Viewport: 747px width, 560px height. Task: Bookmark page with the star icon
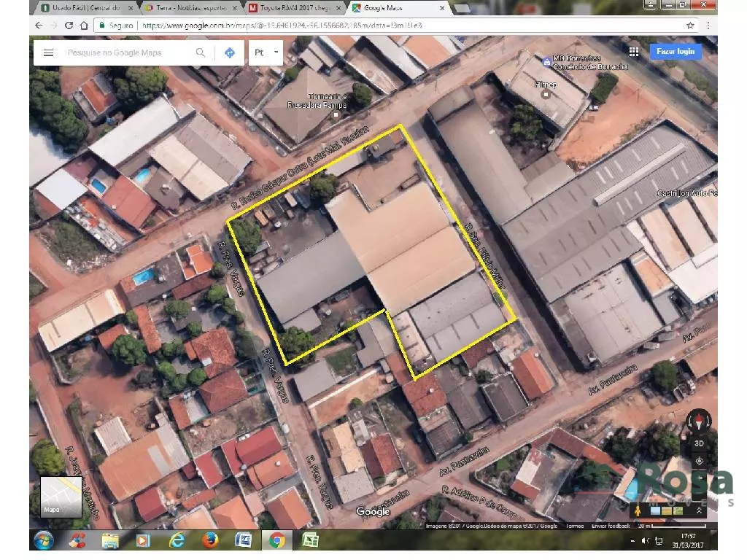tap(689, 25)
